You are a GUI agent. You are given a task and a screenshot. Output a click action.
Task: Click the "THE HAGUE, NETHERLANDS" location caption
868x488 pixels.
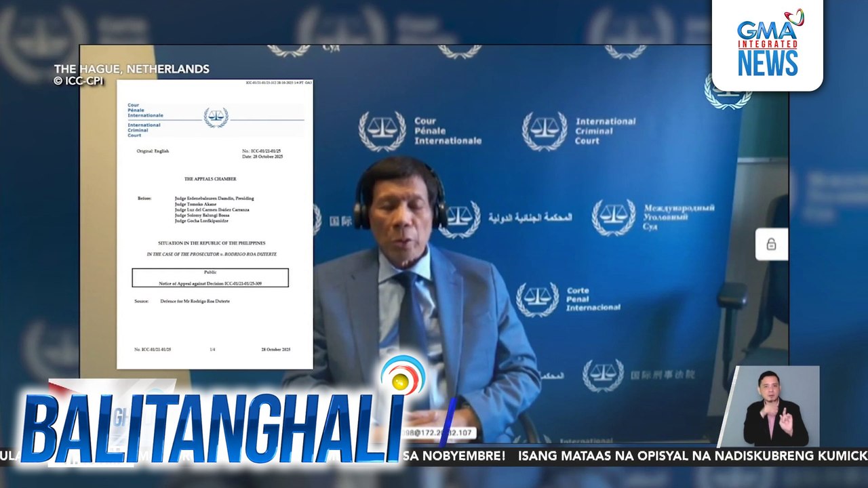point(132,69)
